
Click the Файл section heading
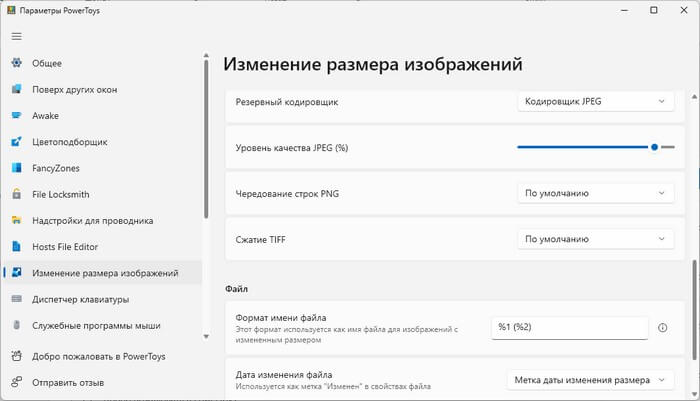click(236, 289)
